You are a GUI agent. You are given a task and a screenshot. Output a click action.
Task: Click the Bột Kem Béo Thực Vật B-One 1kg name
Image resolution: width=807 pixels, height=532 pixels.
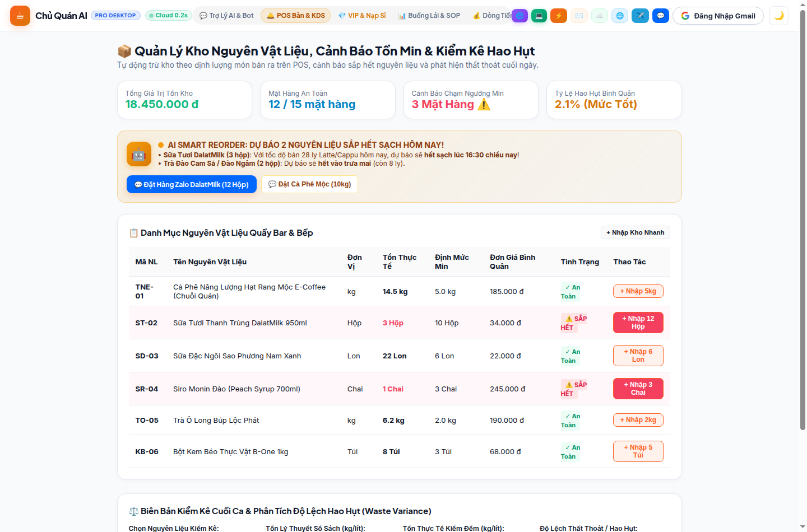click(x=230, y=452)
